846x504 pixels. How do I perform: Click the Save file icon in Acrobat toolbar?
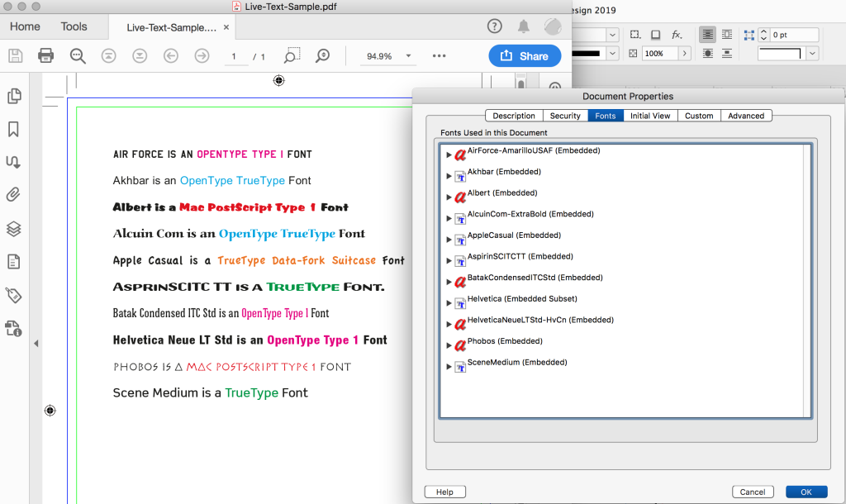coord(15,55)
